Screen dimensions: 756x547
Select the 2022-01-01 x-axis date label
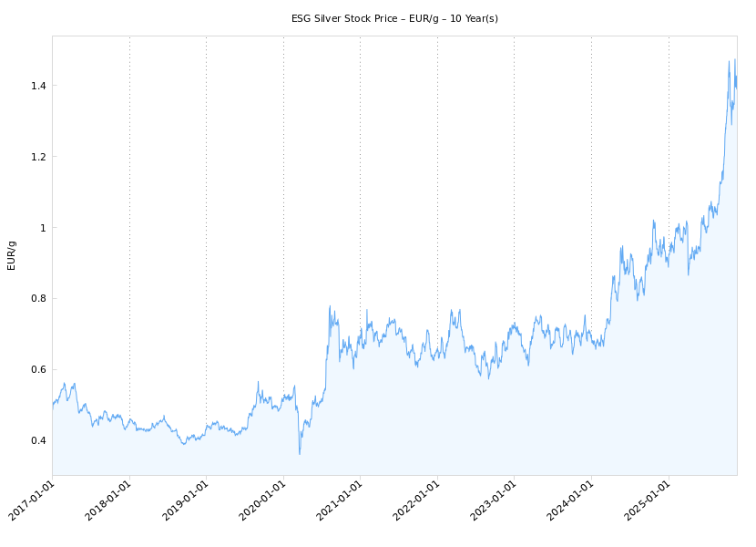(x=417, y=502)
